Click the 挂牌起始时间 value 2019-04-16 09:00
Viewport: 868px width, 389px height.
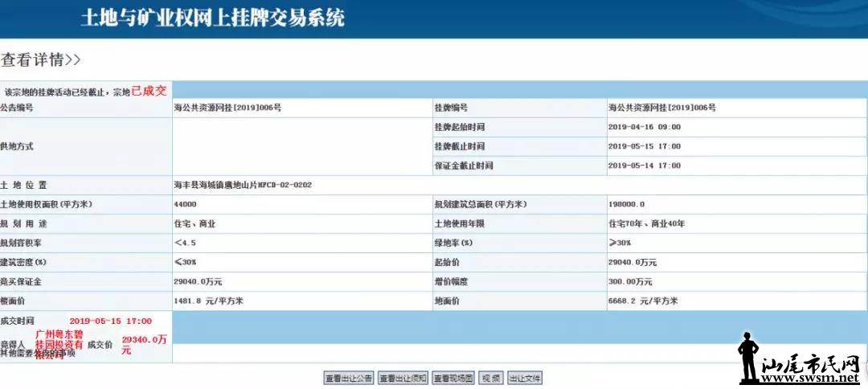tap(645, 127)
